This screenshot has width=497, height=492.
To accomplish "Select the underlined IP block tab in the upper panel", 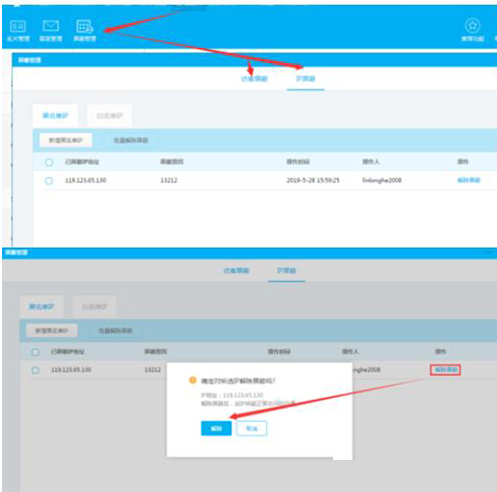I will coord(305,79).
